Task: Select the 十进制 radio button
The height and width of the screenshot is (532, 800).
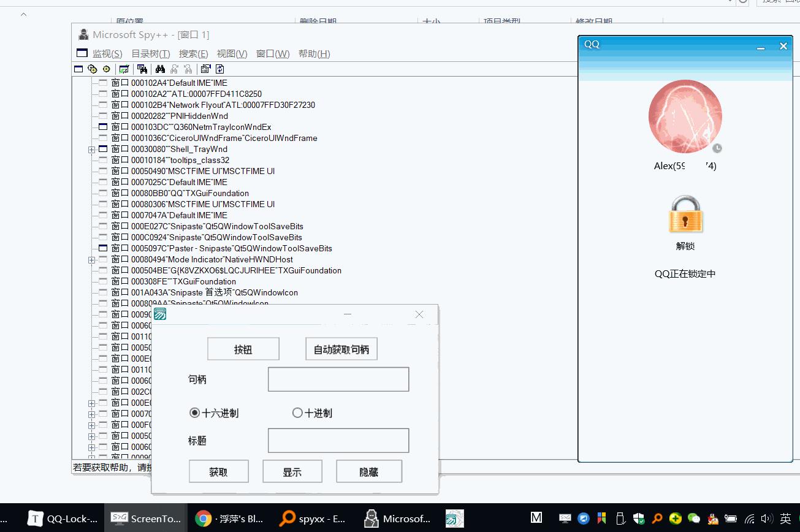Action: pos(297,412)
